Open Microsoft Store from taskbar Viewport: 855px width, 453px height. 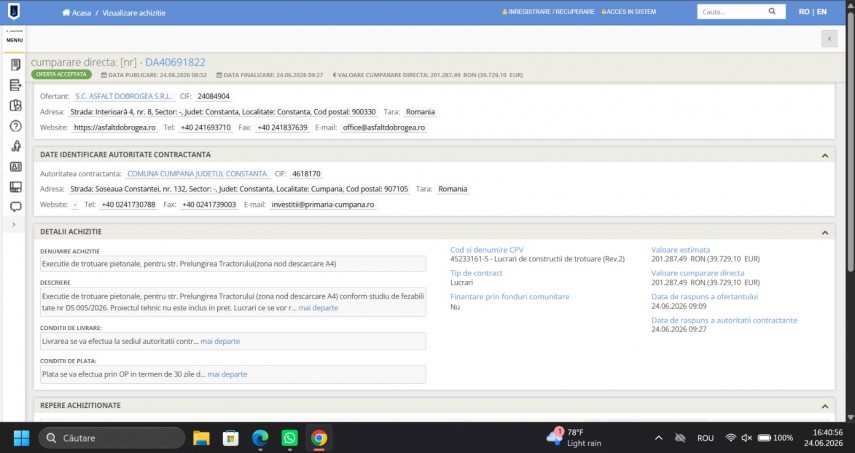pos(231,438)
